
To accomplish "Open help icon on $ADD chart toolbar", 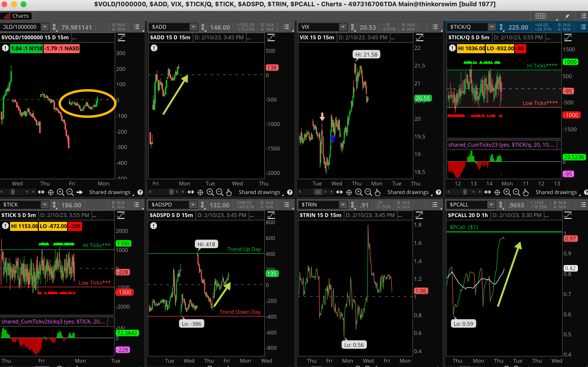I will point(290,192).
